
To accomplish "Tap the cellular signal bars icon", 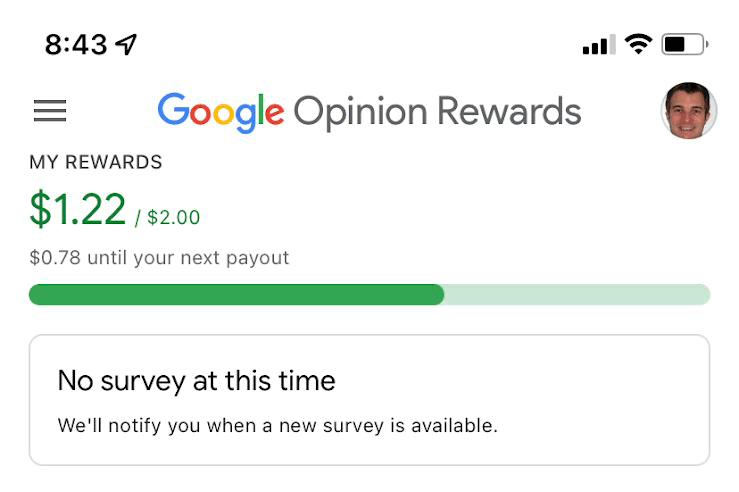I will pyautogui.click(x=599, y=45).
